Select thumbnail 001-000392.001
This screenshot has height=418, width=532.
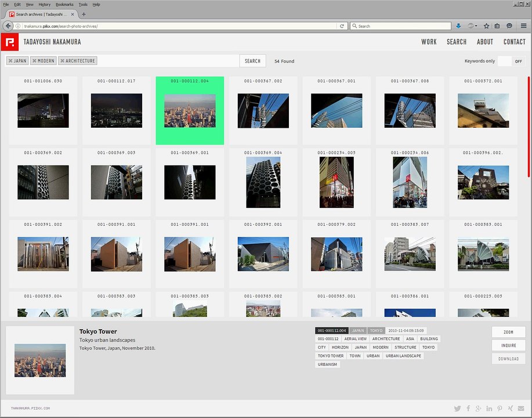click(x=263, y=254)
